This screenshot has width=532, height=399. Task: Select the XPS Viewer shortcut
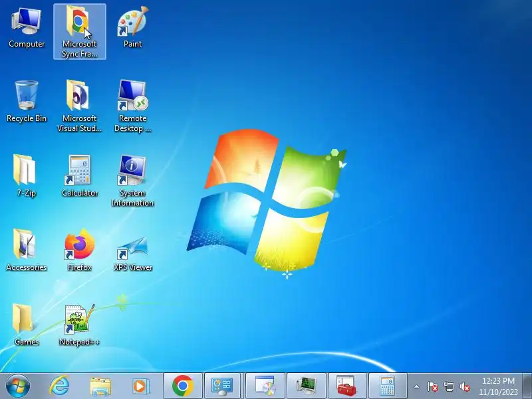pyautogui.click(x=132, y=253)
